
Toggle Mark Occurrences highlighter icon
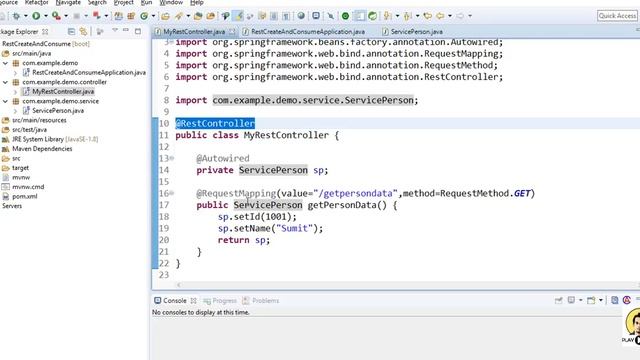point(238,16)
